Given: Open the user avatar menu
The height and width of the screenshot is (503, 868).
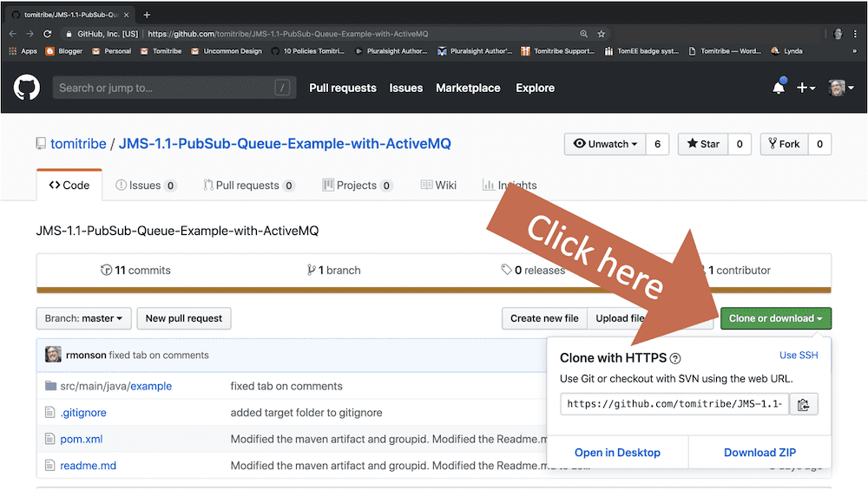Looking at the screenshot, I should (x=841, y=88).
